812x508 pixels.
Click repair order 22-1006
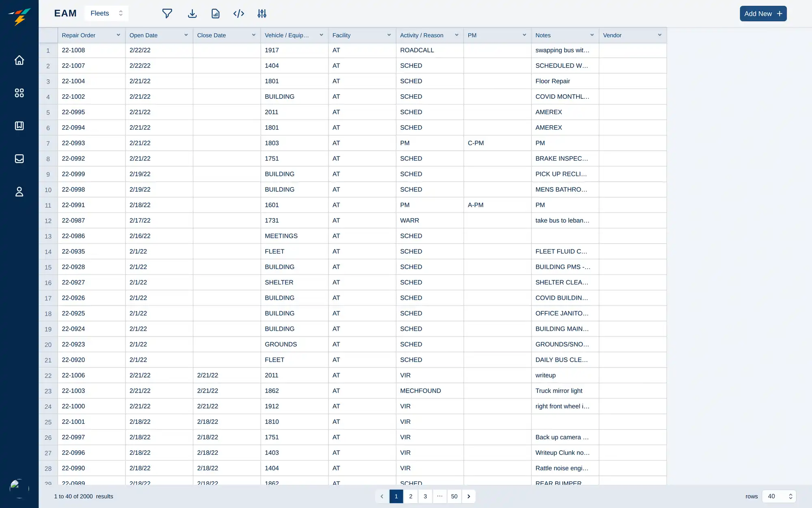click(92, 376)
